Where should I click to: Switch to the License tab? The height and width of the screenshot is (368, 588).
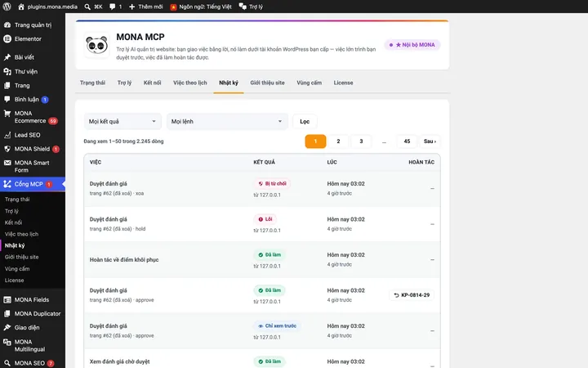[x=344, y=83]
